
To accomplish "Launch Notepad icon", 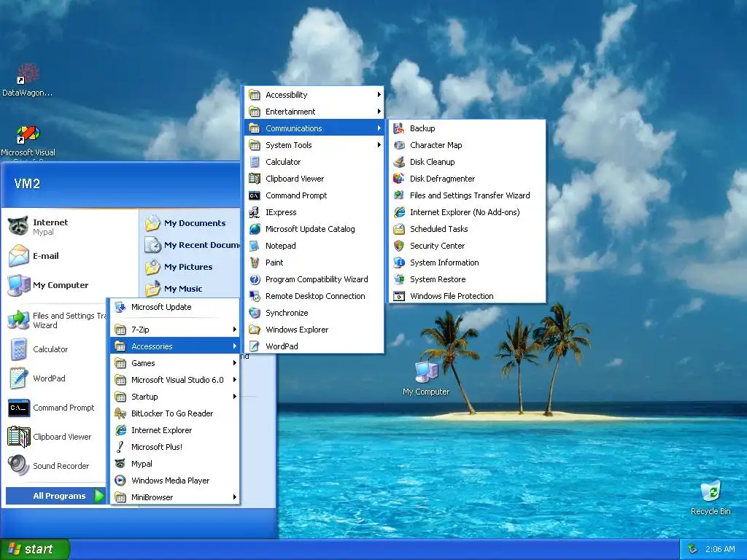I will point(255,246).
